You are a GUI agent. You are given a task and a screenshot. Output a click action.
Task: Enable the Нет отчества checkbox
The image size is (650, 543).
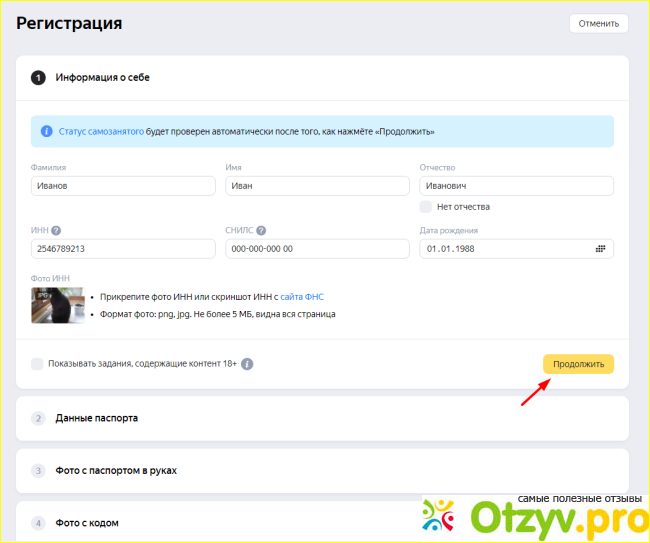(426, 207)
